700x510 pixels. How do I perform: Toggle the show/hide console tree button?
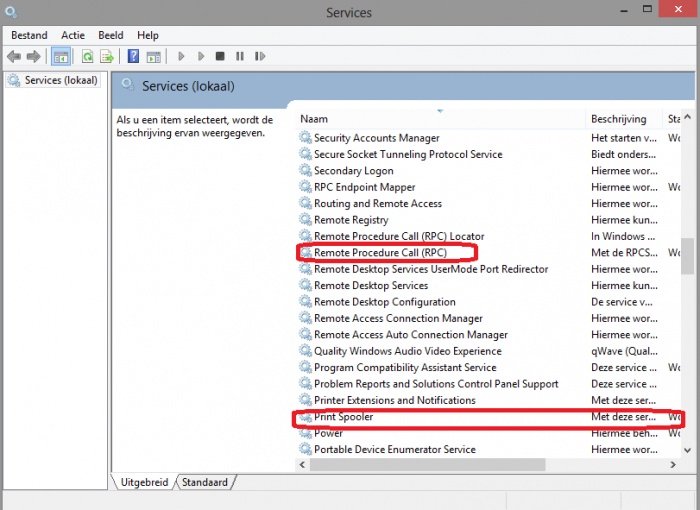click(x=60, y=57)
